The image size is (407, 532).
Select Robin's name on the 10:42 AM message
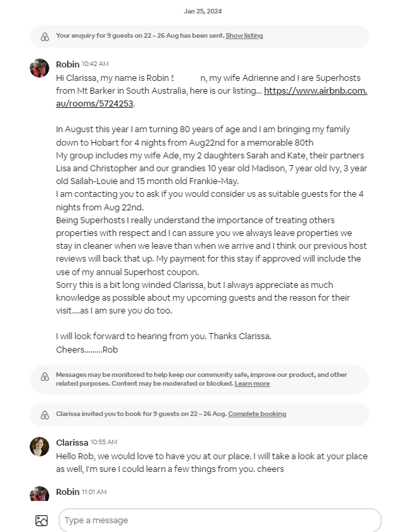click(x=67, y=64)
